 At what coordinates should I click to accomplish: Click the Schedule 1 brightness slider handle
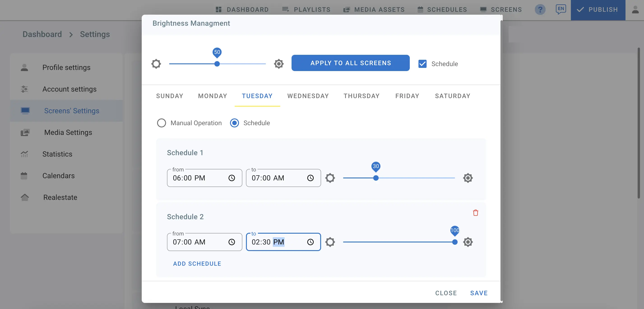tap(376, 178)
